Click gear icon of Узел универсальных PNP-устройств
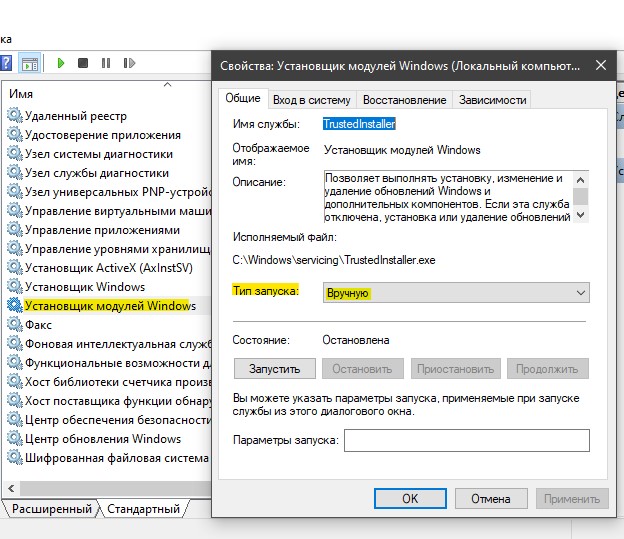 [x=15, y=191]
